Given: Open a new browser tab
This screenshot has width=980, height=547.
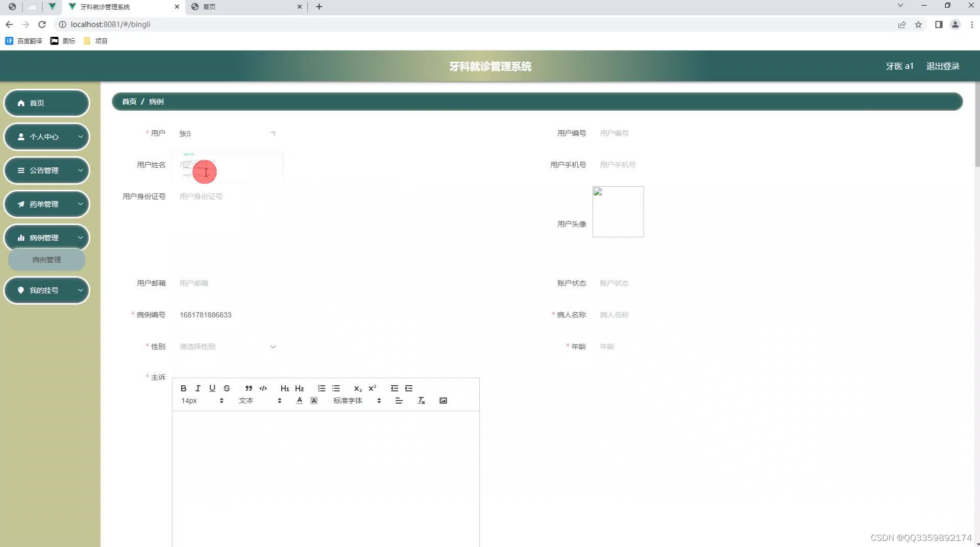Looking at the screenshot, I should click(x=319, y=7).
